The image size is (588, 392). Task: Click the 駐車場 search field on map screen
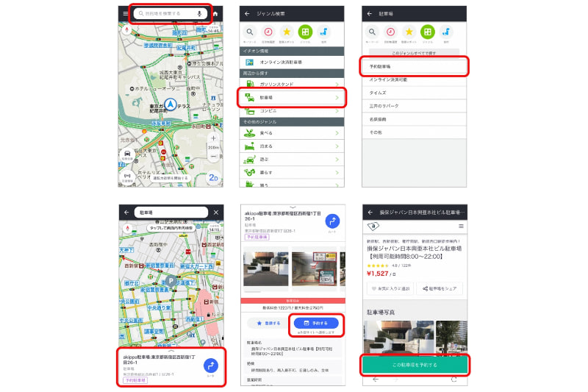171,213
